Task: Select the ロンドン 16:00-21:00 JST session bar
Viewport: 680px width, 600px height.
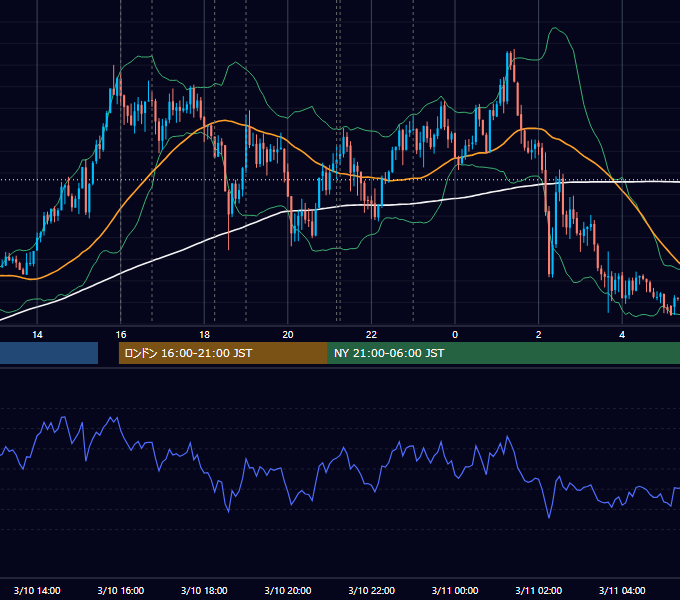Action: click(223, 353)
